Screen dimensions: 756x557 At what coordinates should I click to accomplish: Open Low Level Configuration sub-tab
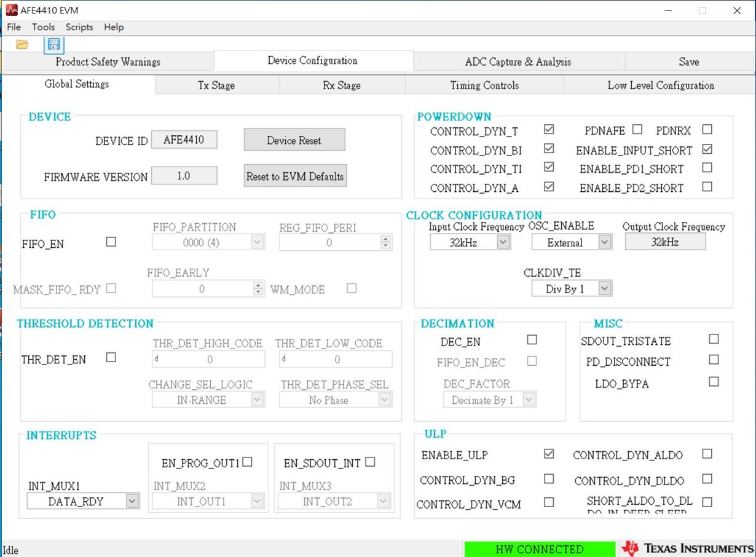coord(661,85)
